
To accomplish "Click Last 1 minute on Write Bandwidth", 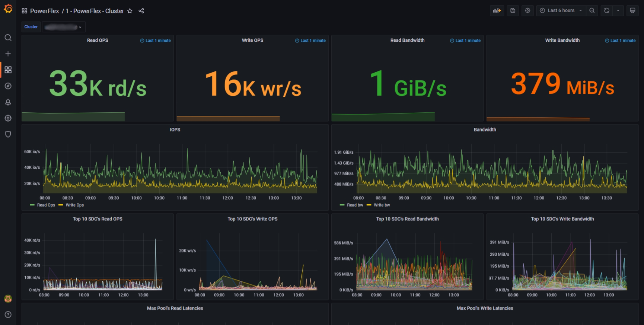I will (620, 41).
